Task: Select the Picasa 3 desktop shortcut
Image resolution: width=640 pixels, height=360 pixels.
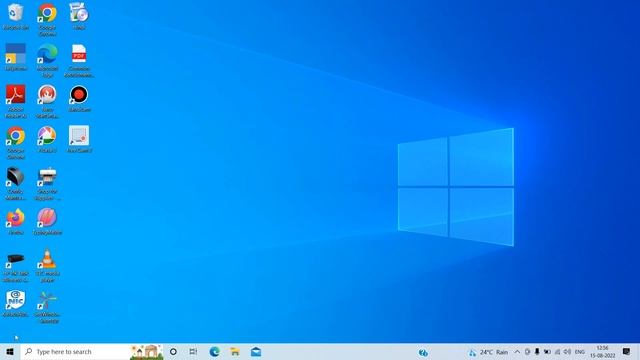Action: [x=47, y=139]
